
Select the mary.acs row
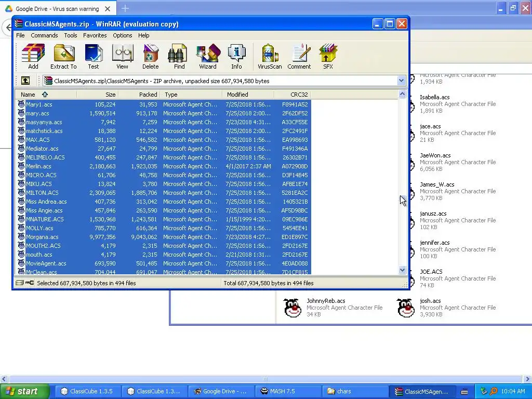[x=163, y=113]
